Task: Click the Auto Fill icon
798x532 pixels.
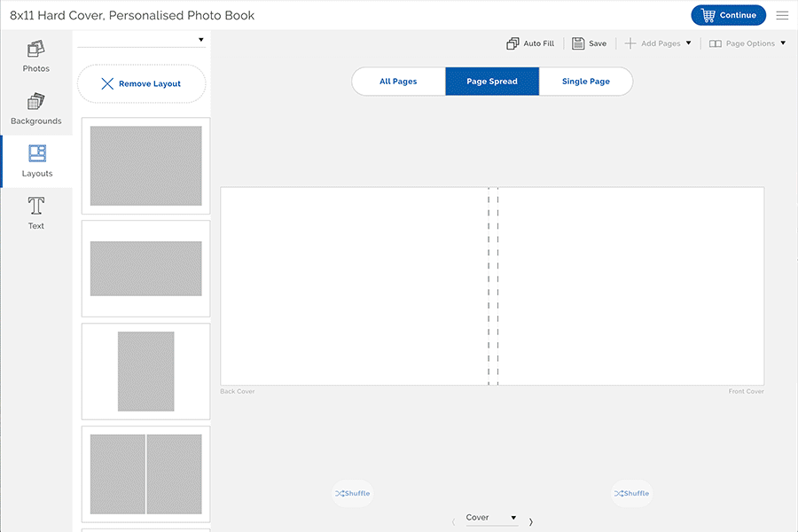Action: [x=512, y=43]
